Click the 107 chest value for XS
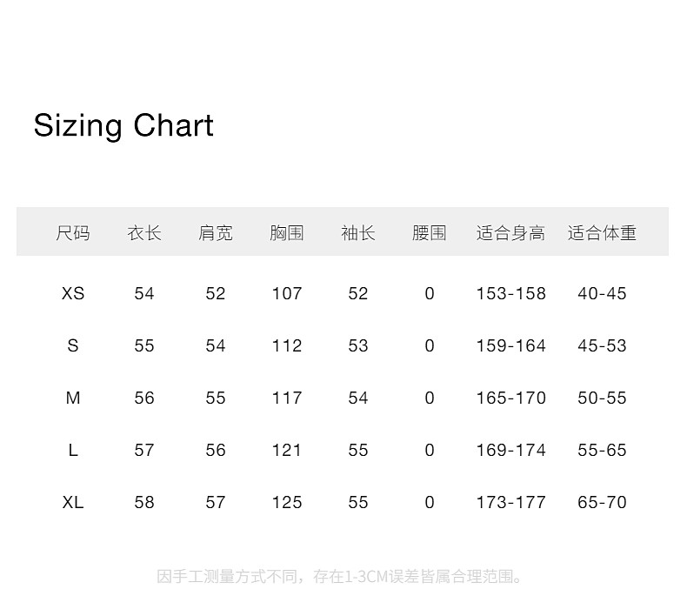The image size is (687, 616). pos(287,293)
